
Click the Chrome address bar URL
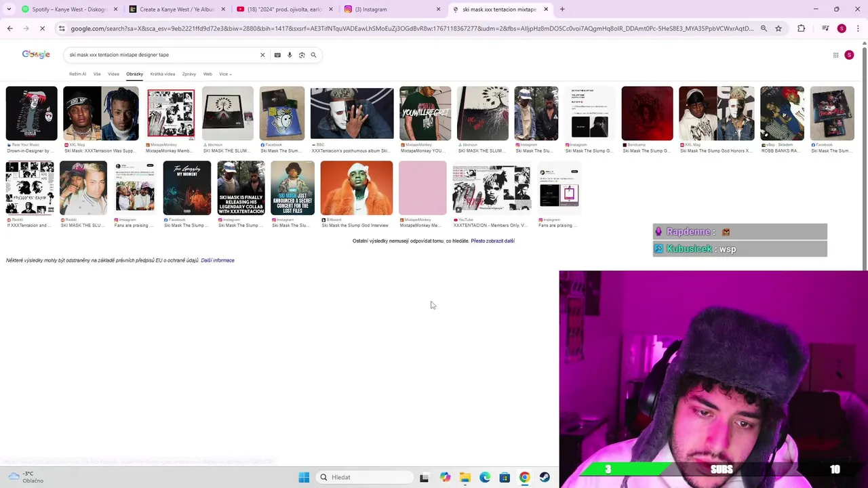click(x=412, y=28)
